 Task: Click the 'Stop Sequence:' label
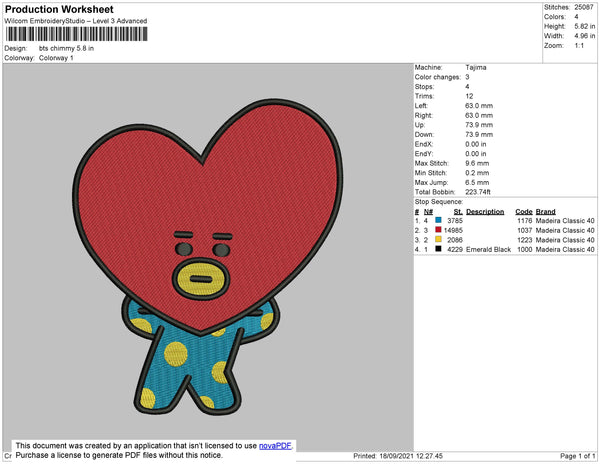(439, 202)
